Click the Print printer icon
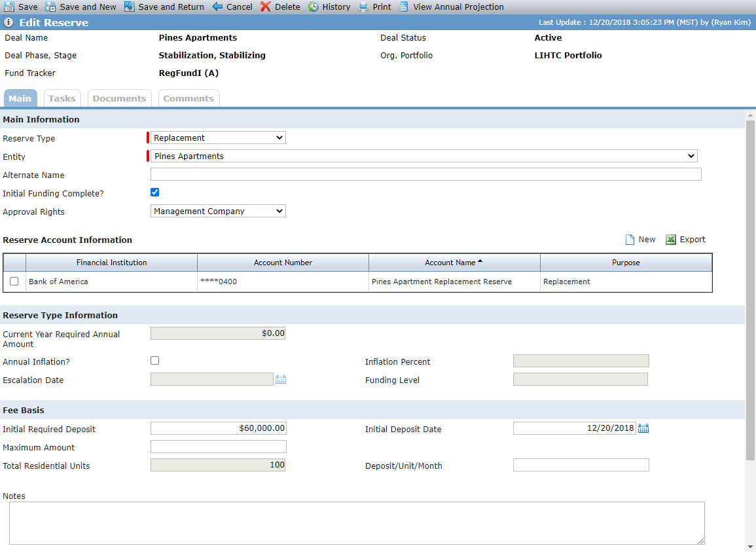 click(363, 7)
